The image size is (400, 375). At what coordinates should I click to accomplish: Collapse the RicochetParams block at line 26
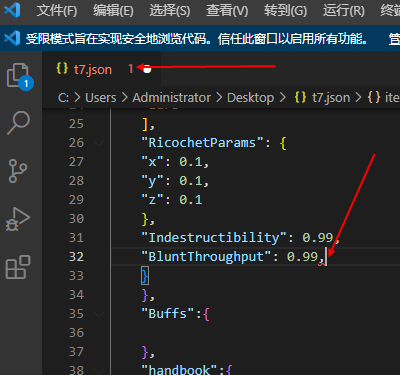click(x=99, y=143)
